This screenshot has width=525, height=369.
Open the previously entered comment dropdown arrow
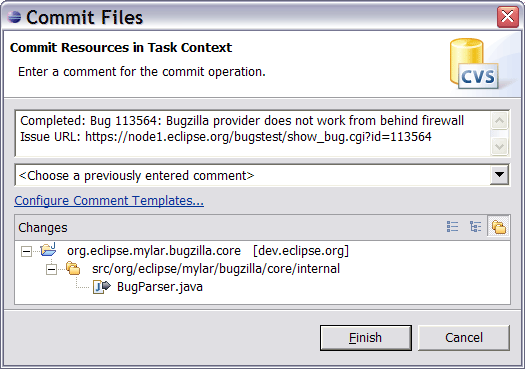tap(499, 174)
